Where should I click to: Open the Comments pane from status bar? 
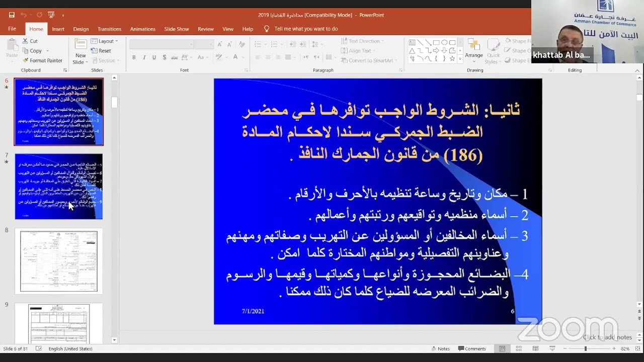click(x=472, y=348)
